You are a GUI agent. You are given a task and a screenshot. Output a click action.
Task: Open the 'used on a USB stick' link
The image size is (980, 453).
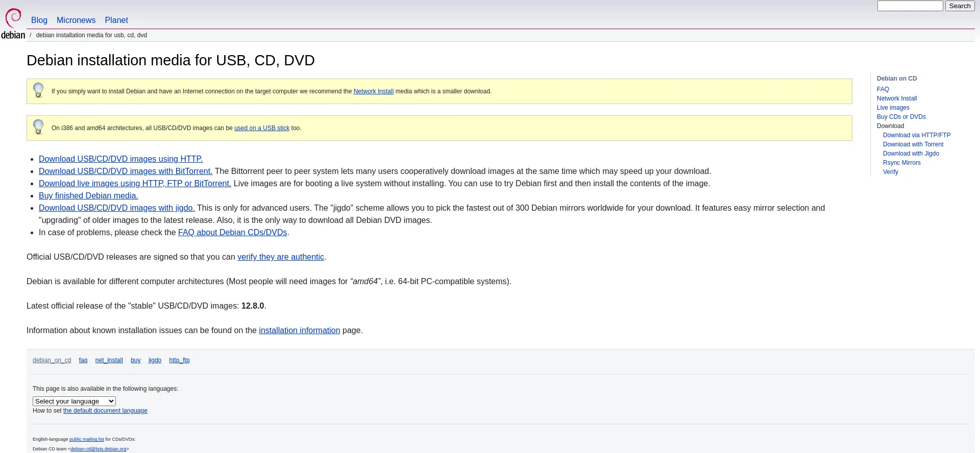[x=262, y=128]
